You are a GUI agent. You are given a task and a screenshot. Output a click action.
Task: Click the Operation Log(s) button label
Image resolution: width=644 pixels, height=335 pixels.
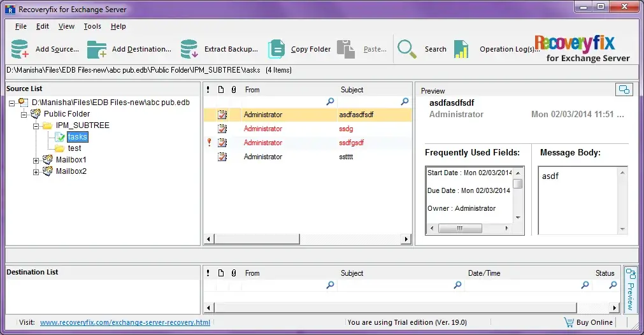[510, 49]
